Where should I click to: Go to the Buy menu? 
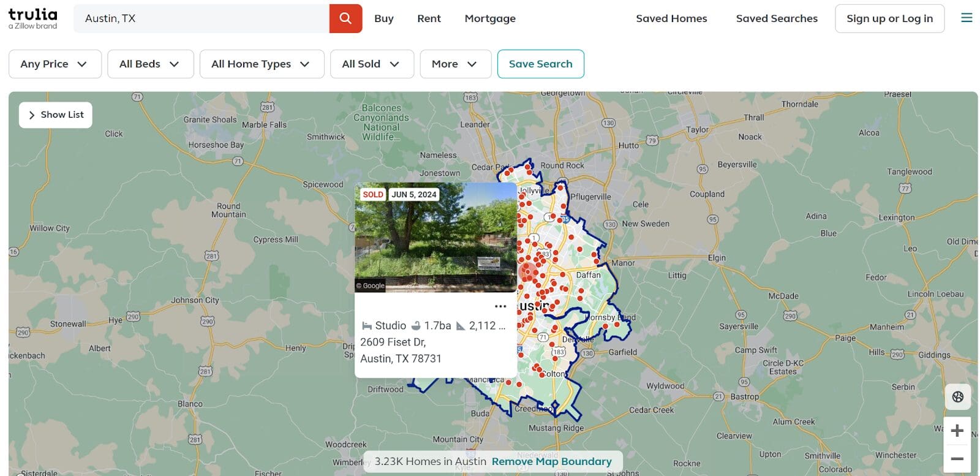383,18
